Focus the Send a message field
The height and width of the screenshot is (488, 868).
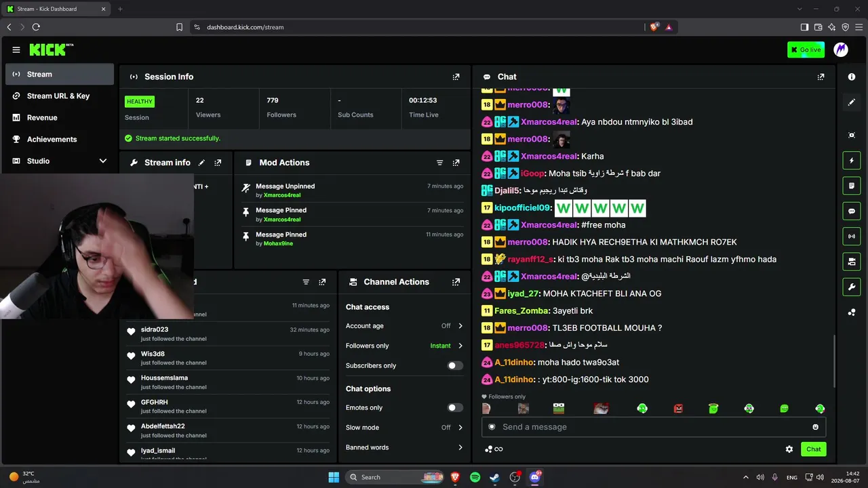pyautogui.click(x=654, y=427)
